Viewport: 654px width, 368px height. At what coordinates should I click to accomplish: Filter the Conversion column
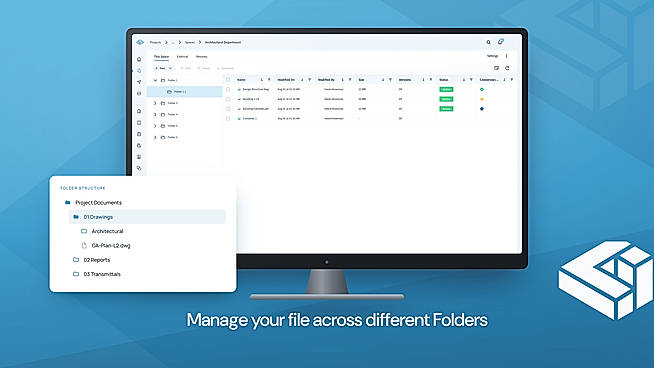pos(512,80)
